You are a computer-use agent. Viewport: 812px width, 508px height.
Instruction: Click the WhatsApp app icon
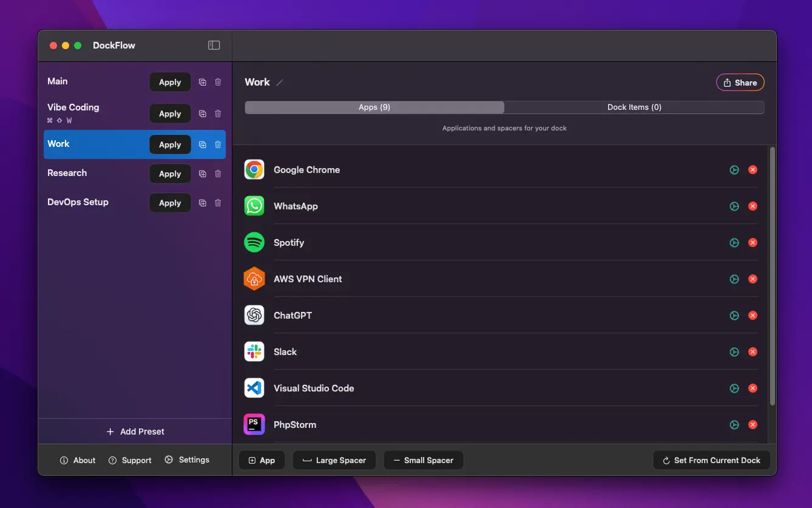pyautogui.click(x=254, y=206)
